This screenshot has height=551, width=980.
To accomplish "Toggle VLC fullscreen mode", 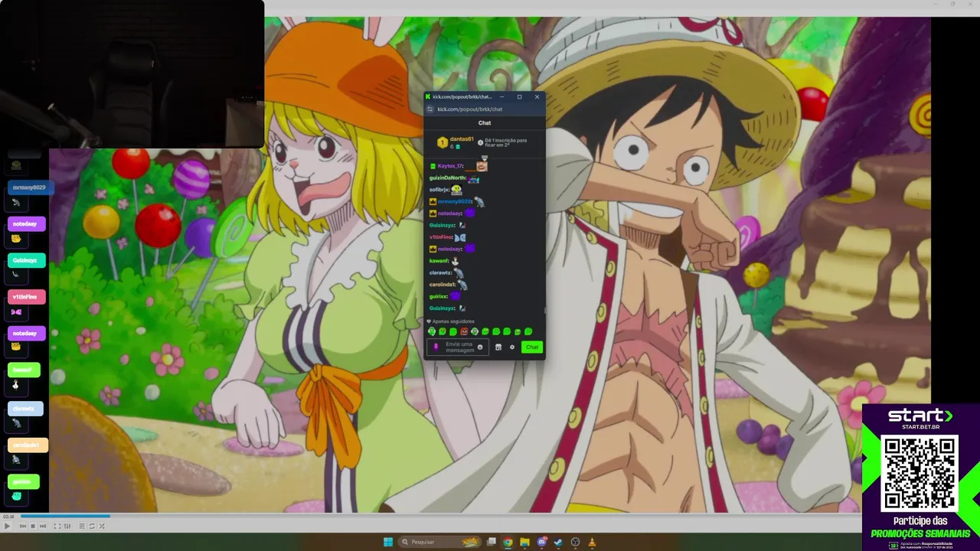I will click(57, 526).
